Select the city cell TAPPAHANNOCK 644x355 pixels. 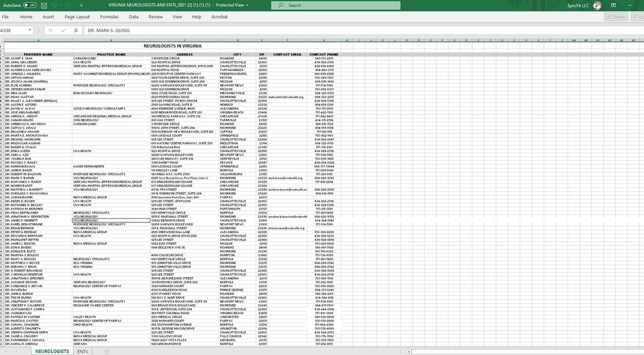(x=237, y=70)
